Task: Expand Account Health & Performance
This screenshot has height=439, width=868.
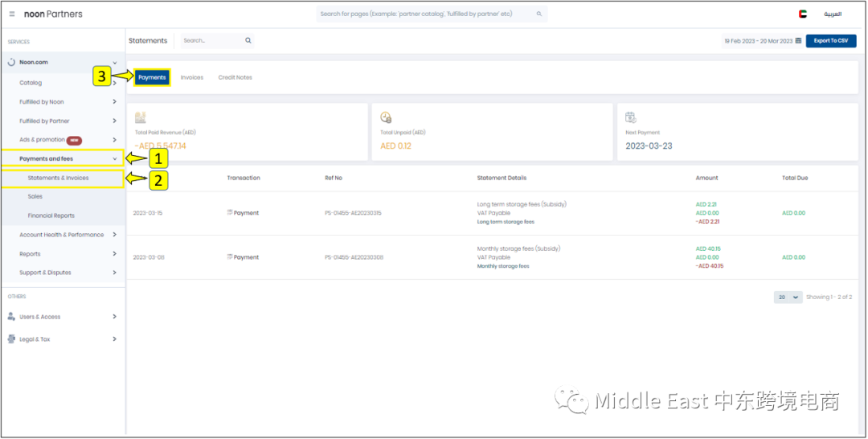Action: 115,235
